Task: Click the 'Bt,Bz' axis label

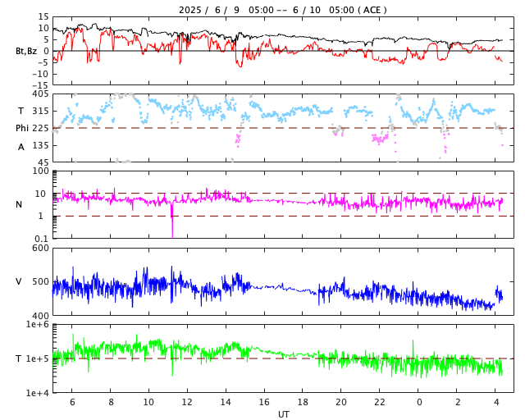Action: [26, 51]
